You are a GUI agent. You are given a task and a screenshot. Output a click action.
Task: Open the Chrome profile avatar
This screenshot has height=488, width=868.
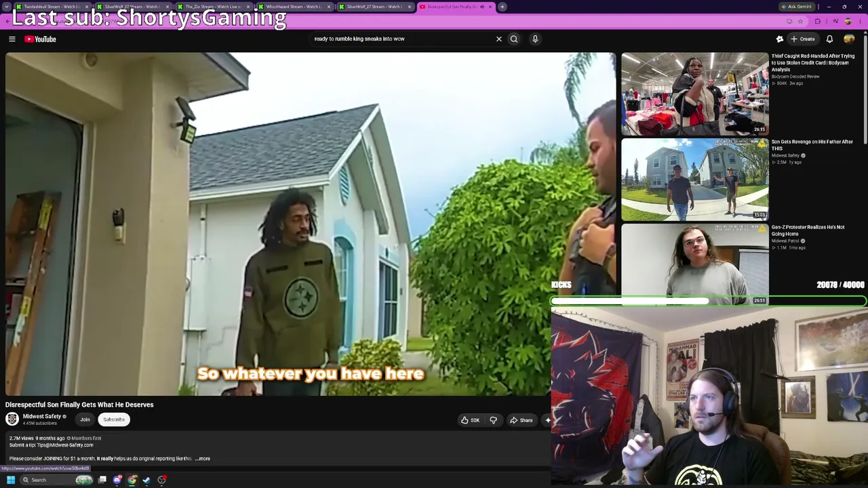(x=848, y=21)
